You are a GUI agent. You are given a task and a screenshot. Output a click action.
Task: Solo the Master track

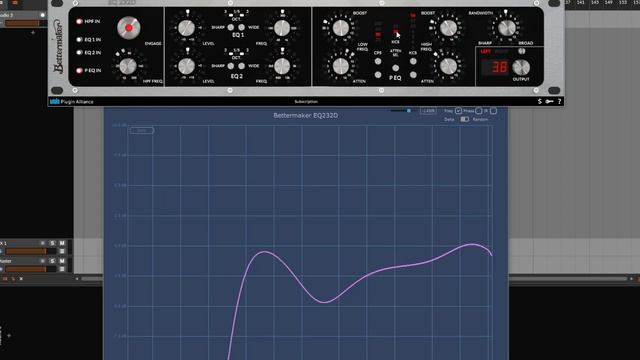[52, 261]
